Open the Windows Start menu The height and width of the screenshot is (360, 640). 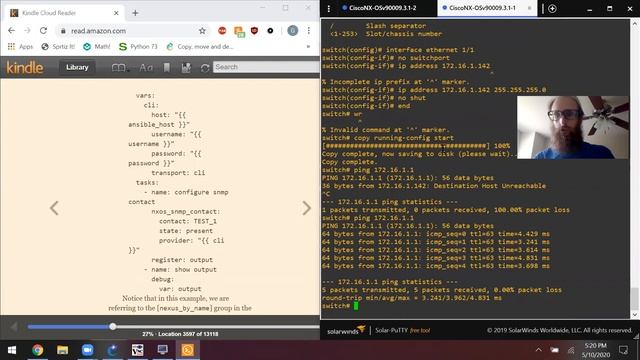tap(12, 350)
